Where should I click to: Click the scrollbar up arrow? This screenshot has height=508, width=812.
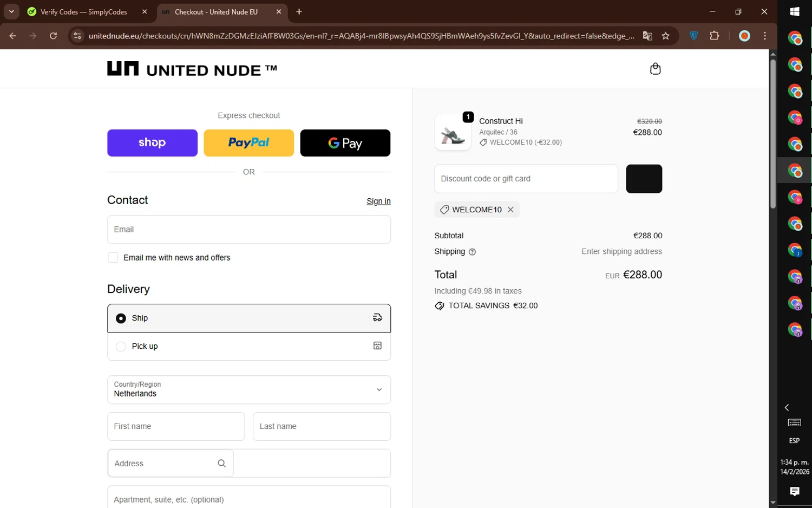(x=773, y=54)
